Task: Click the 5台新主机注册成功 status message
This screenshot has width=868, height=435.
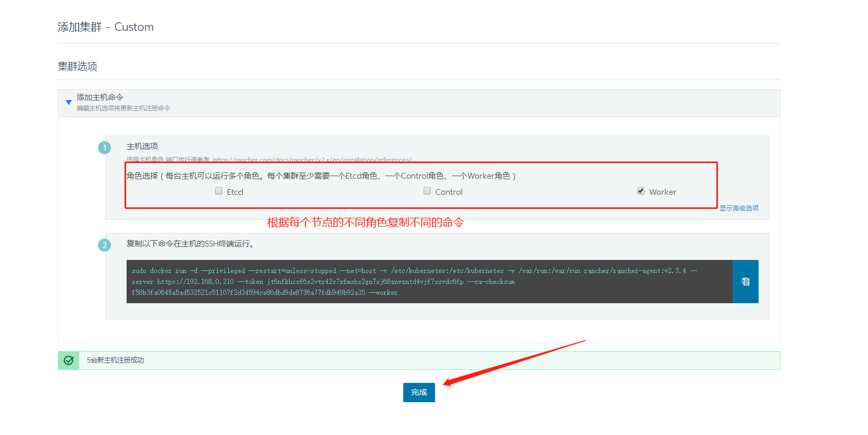Action: [x=115, y=360]
